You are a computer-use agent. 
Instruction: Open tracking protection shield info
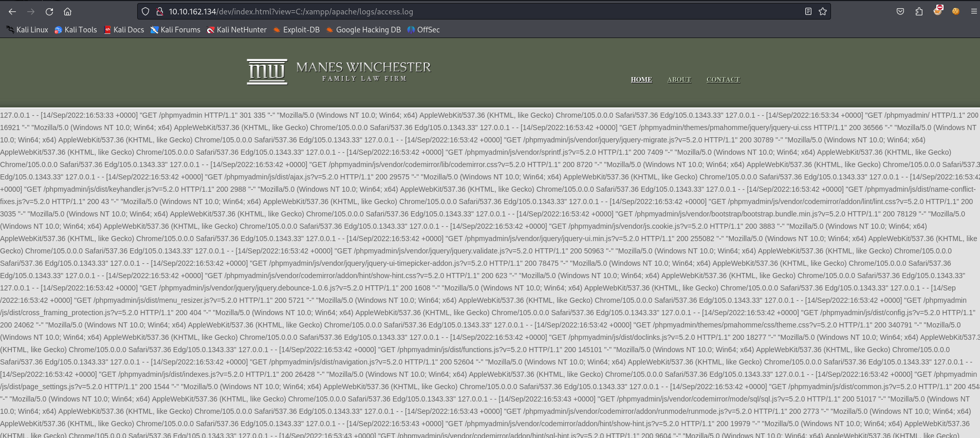point(145,11)
